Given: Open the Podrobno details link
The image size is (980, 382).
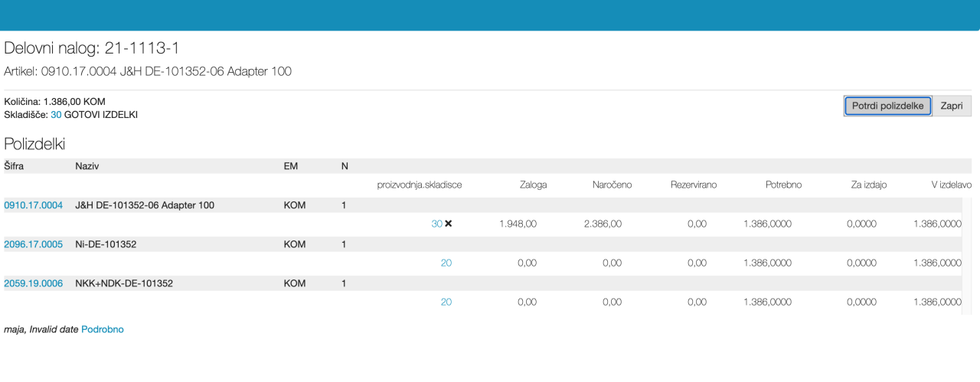Looking at the screenshot, I should click(102, 329).
